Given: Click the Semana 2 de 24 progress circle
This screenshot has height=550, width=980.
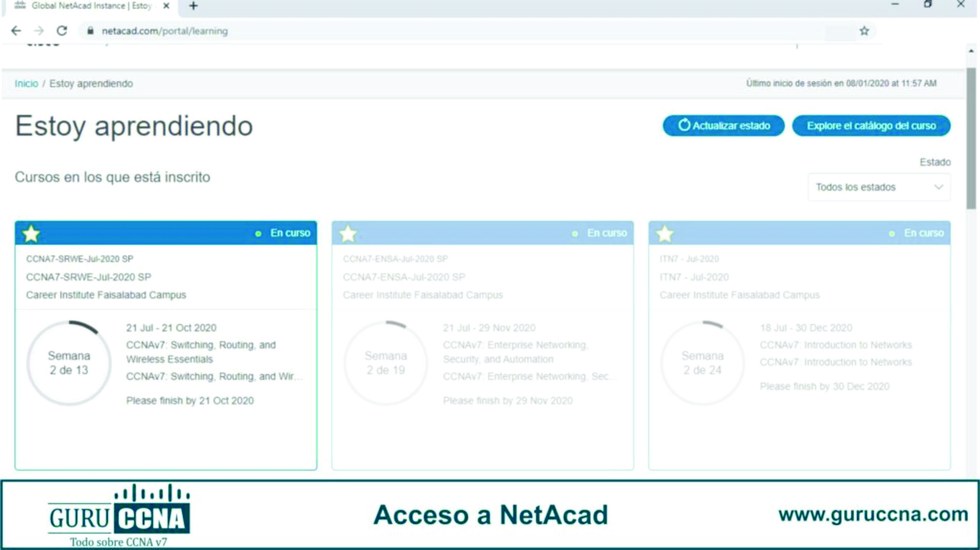Looking at the screenshot, I should [703, 363].
